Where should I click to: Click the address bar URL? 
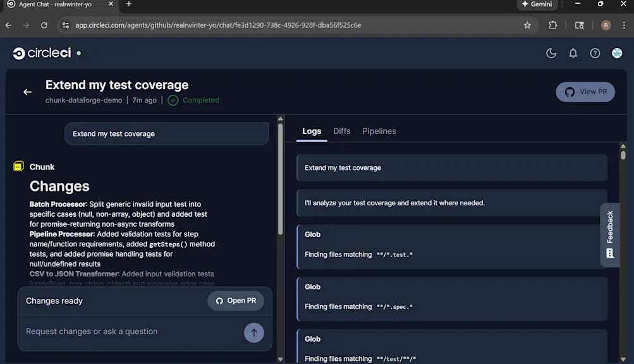click(218, 25)
